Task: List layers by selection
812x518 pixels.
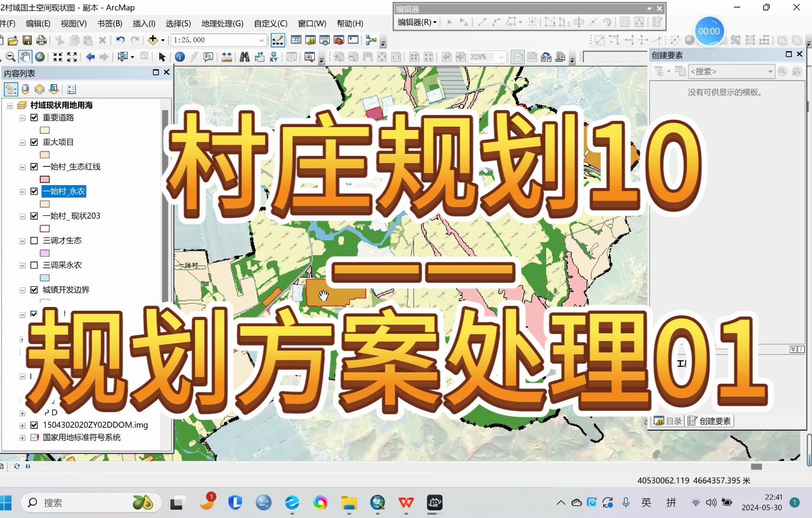Action: 54,89
